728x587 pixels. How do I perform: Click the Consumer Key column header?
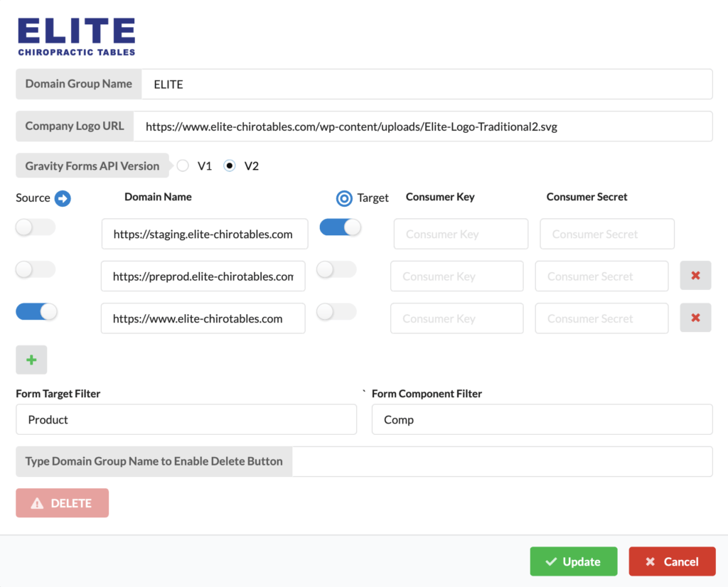[x=440, y=197]
